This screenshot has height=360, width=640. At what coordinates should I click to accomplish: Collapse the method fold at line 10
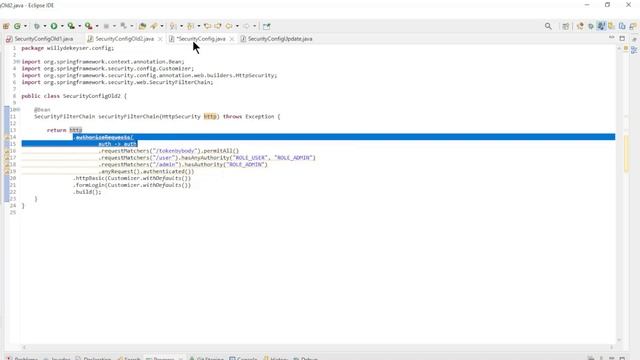tap(18, 109)
